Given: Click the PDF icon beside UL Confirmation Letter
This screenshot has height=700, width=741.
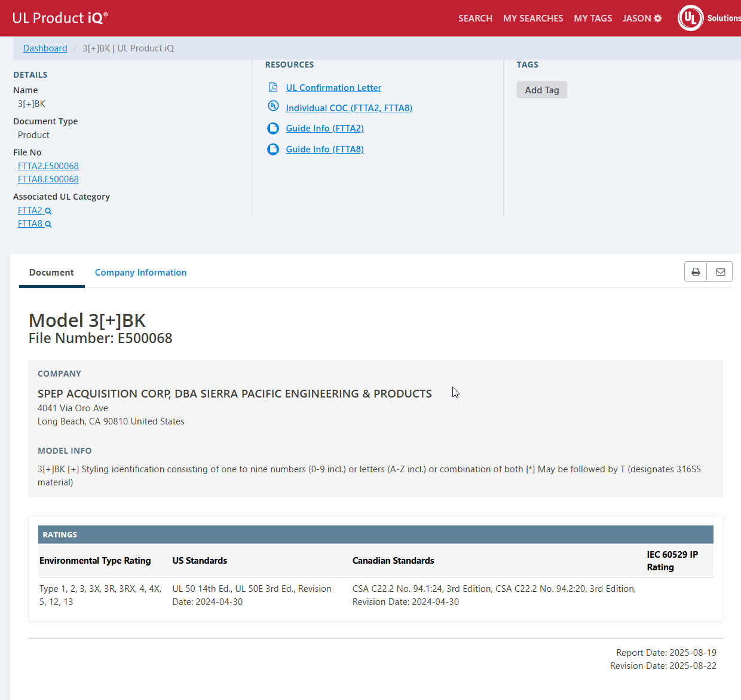Looking at the screenshot, I should click(273, 88).
